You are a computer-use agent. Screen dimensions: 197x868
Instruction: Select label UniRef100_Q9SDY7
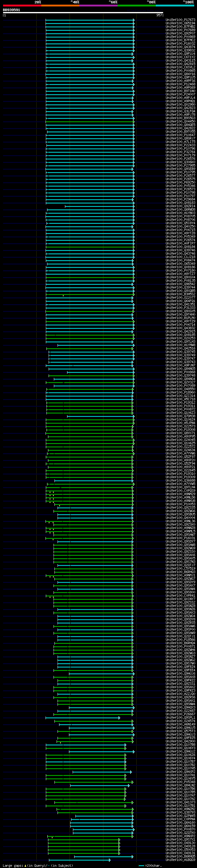tap(180, 542)
